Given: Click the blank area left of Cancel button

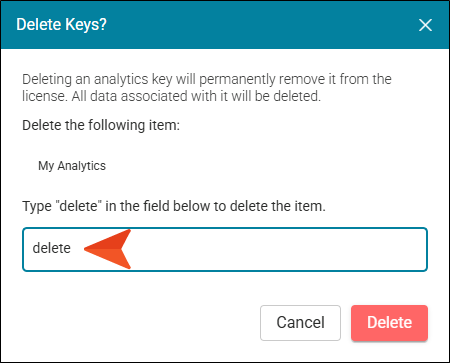Looking at the screenshot, I should pyautogui.click(x=140, y=323).
